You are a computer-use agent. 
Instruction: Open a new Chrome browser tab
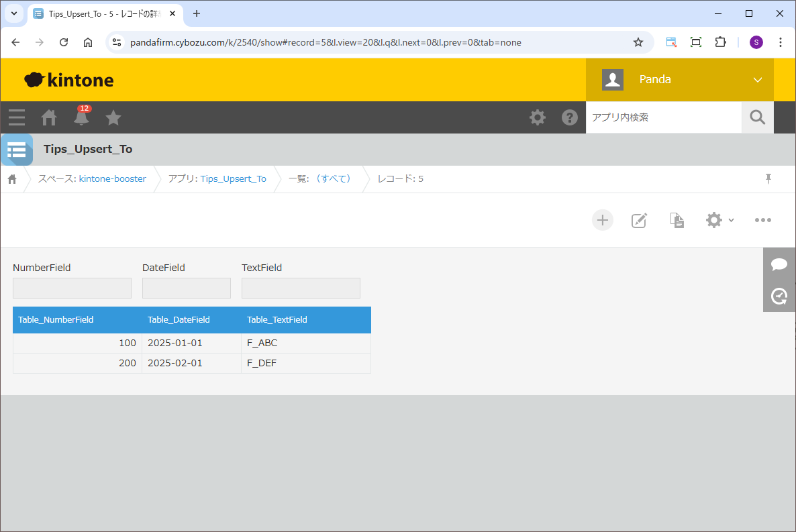pos(197,13)
